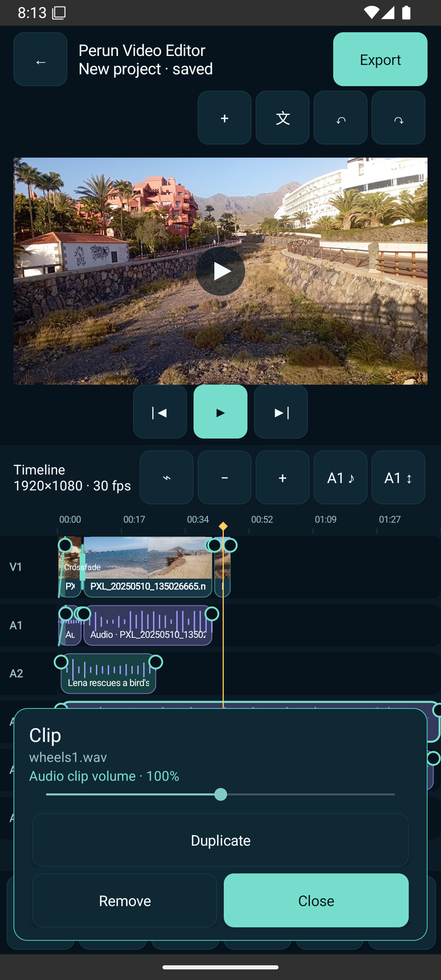Tap the Export button
Screen dimensions: 441x980
[380, 59]
